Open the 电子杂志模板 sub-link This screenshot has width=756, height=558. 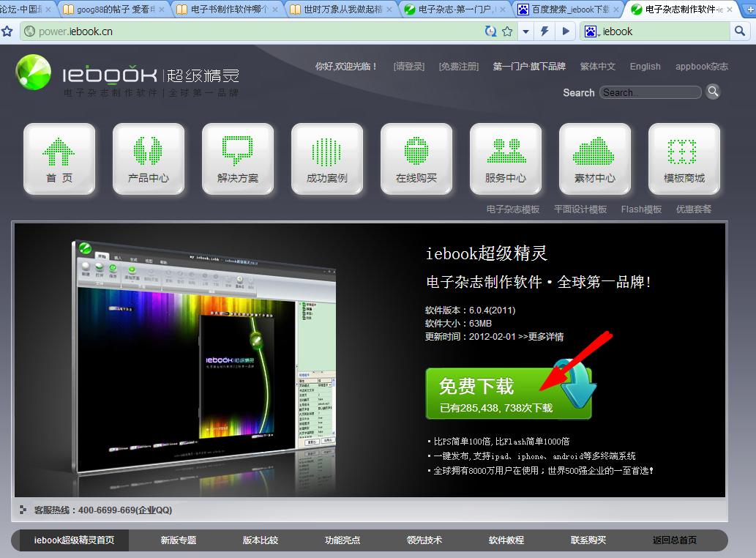pos(512,209)
